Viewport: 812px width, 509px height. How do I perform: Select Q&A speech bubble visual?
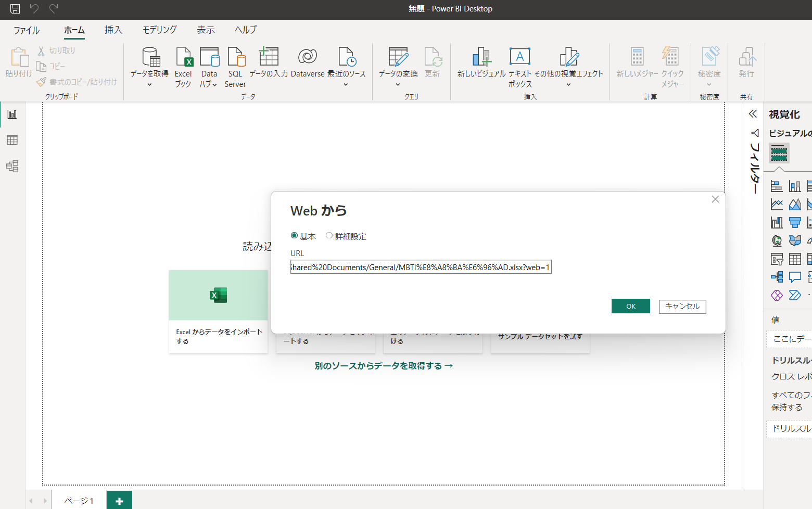click(x=795, y=277)
